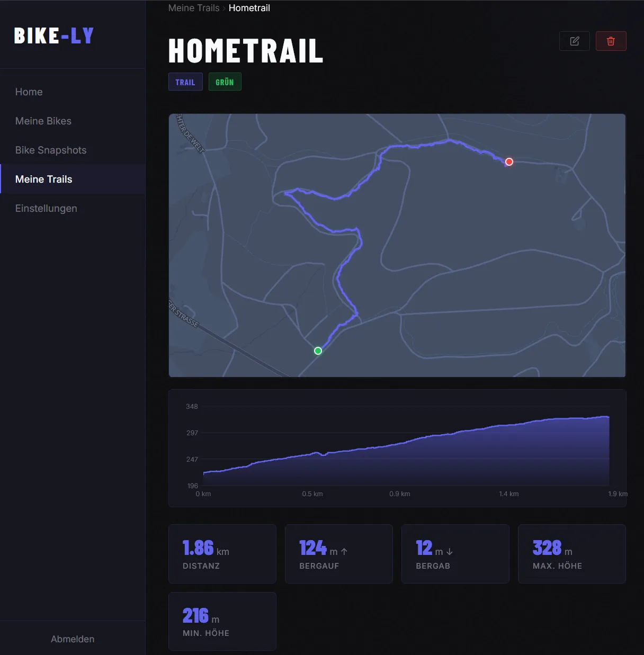The width and height of the screenshot is (644, 655).
Task: Click the GRÜN difficulty badge
Action: pyautogui.click(x=225, y=82)
